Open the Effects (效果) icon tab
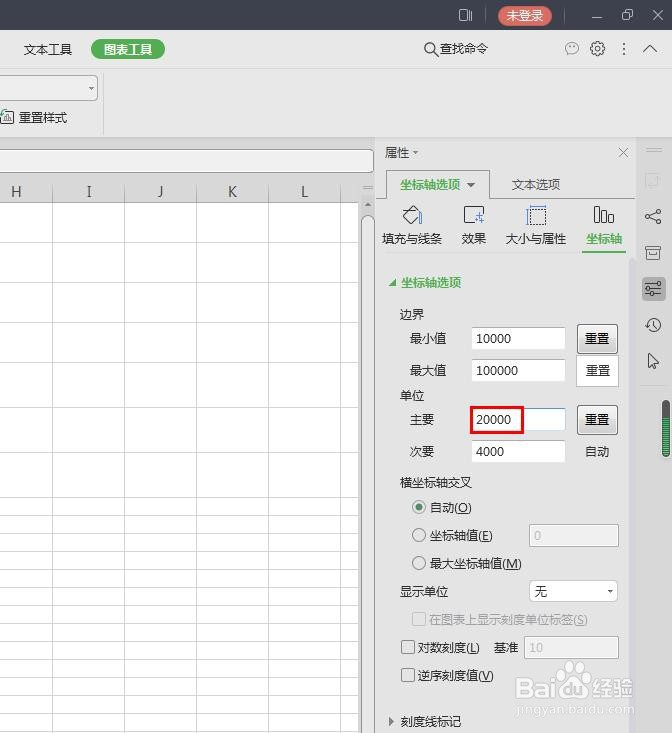Screen dimensions: 672x733 (473, 225)
